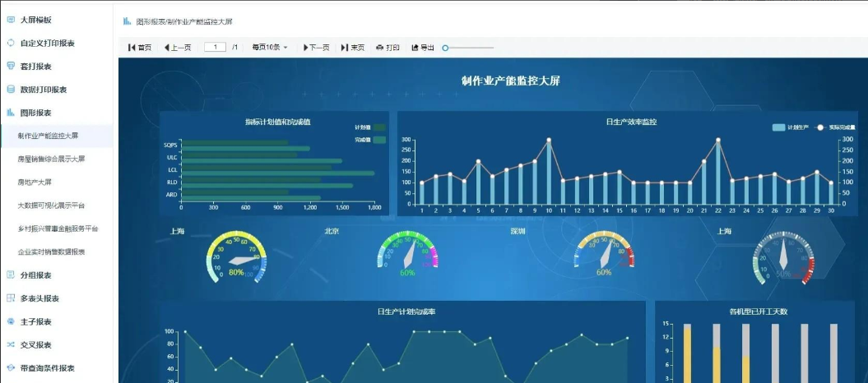
Task: Open the 每页10条 page size dropdown
Action: (x=270, y=48)
